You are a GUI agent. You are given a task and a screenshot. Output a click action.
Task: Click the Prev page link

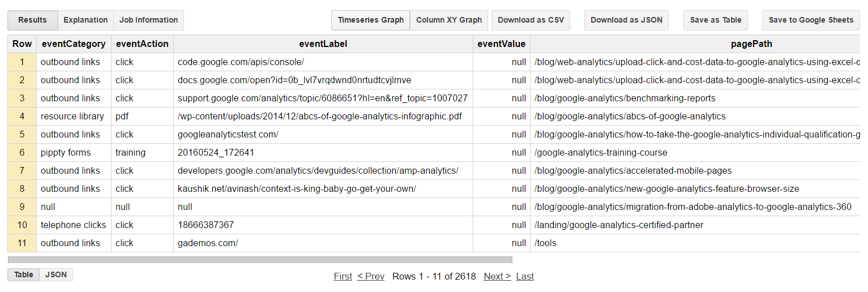pos(371,276)
